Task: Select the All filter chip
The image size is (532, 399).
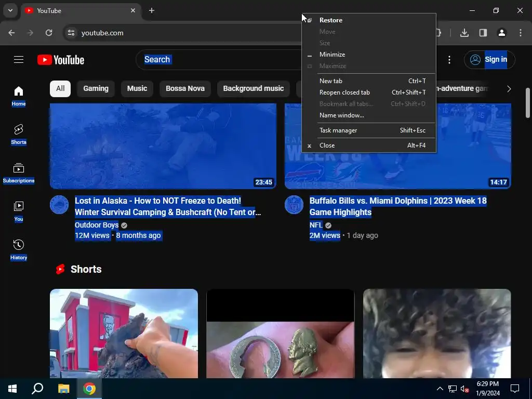Action: 60,88
